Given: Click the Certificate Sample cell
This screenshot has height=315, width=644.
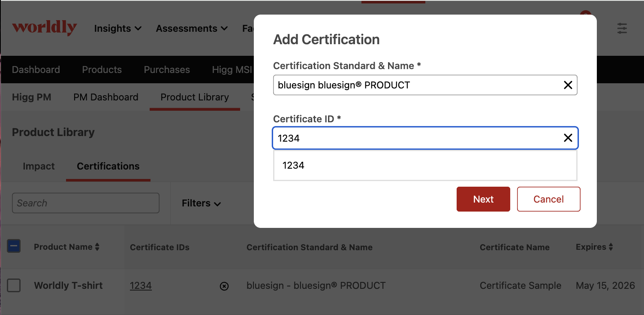Looking at the screenshot, I should coord(521,285).
